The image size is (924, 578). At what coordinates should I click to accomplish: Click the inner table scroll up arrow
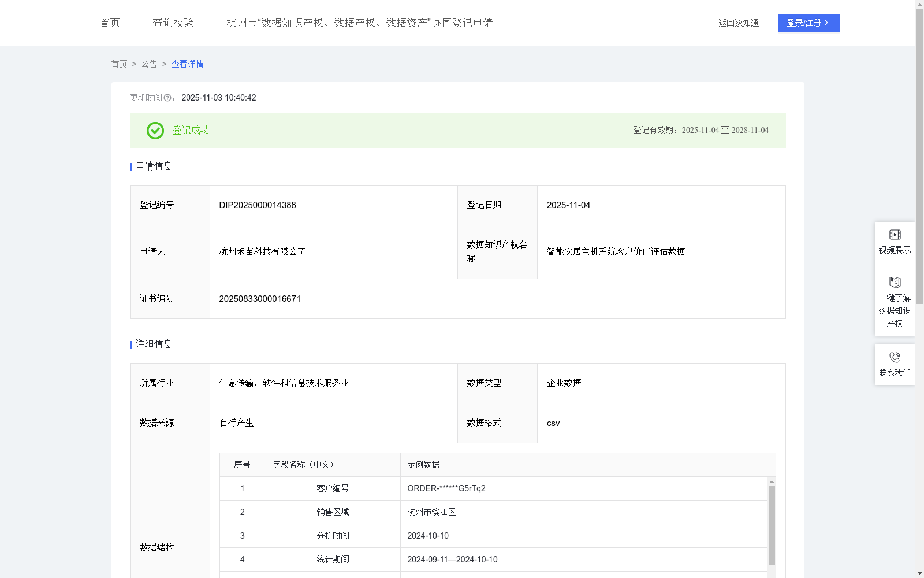pos(772,481)
